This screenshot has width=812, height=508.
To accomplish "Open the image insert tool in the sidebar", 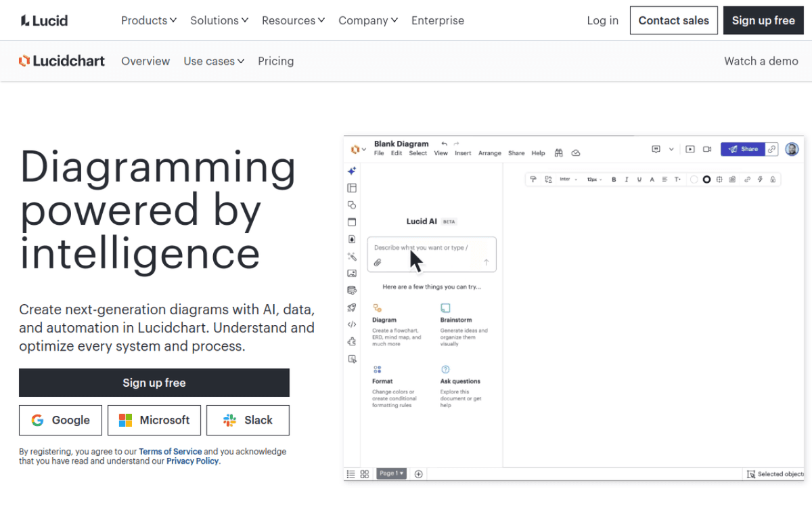I will (352, 273).
